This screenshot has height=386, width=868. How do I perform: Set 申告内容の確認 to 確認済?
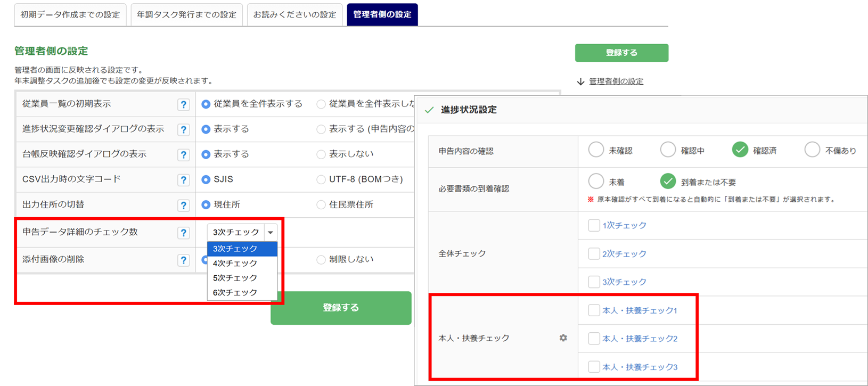tap(740, 150)
